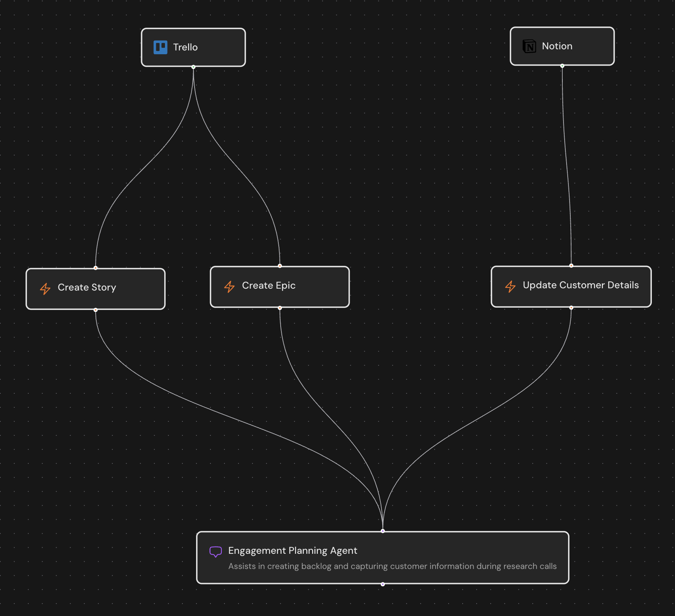Viewport: 675px width, 616px height.
Task: Open the Trello integration node
Action: [x=193, y=47]
